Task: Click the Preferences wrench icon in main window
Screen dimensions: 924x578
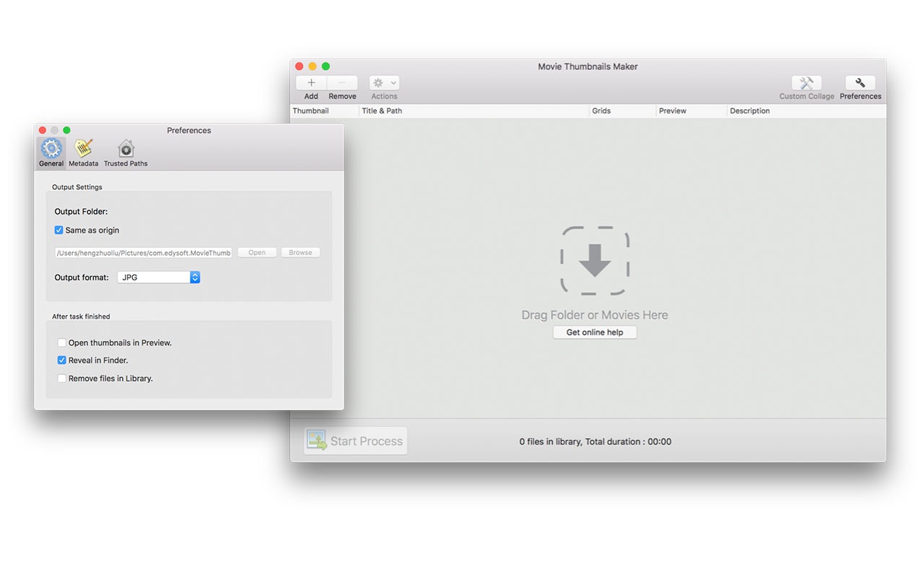Action: 860,83
